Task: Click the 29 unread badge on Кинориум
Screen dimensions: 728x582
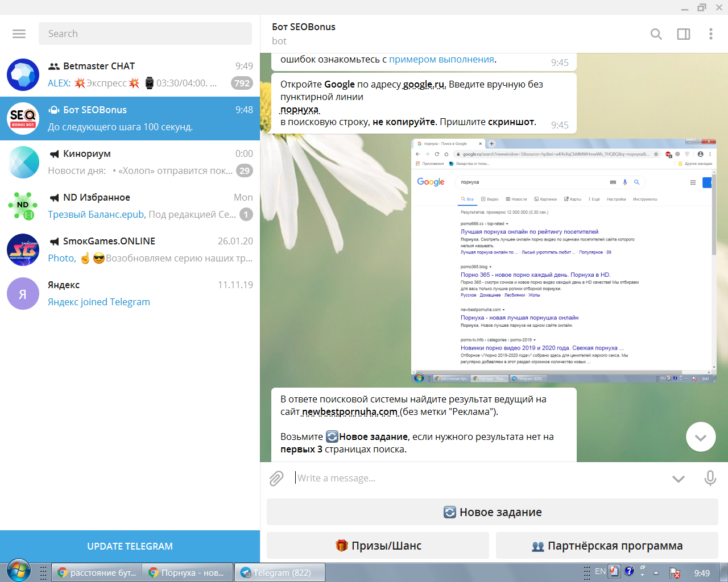Action: pyautogui.click(x=245, y=171)
